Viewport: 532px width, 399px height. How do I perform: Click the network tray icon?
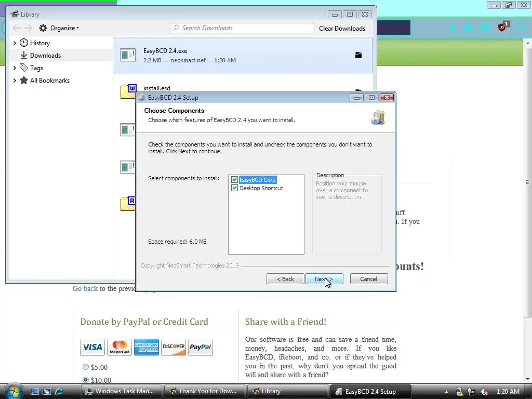pyautogui.click(x=472, y=392)
